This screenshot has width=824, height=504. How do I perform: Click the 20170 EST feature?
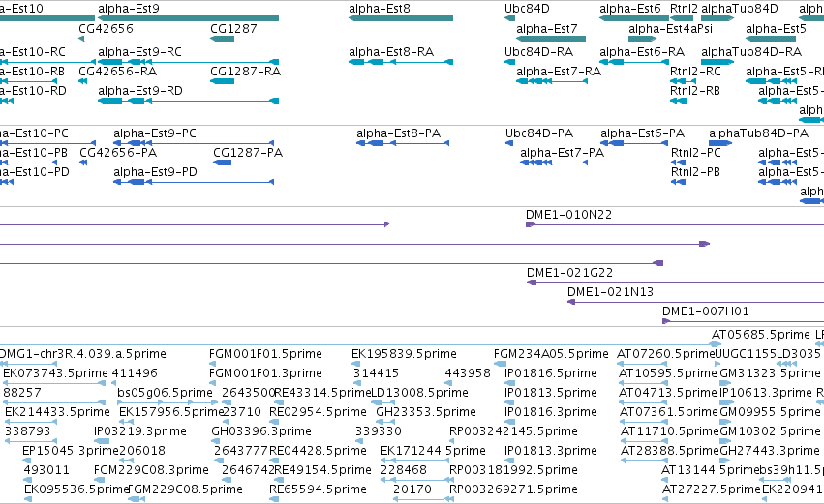click(x=423, y=499)
